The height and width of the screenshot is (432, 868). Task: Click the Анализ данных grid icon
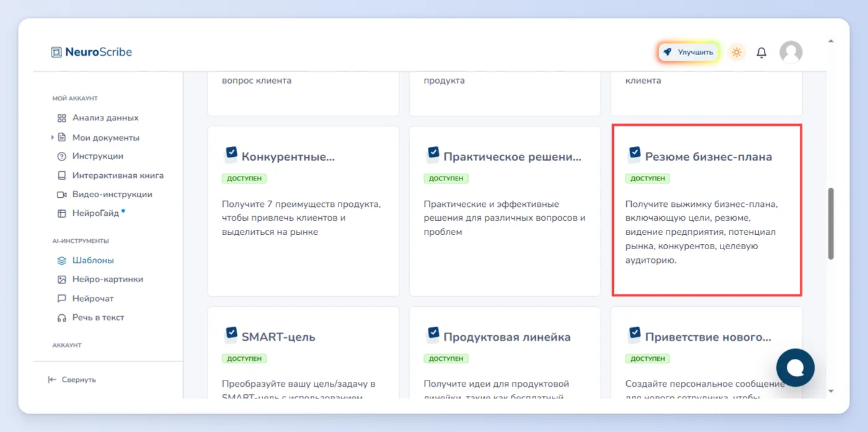point(61,118)
